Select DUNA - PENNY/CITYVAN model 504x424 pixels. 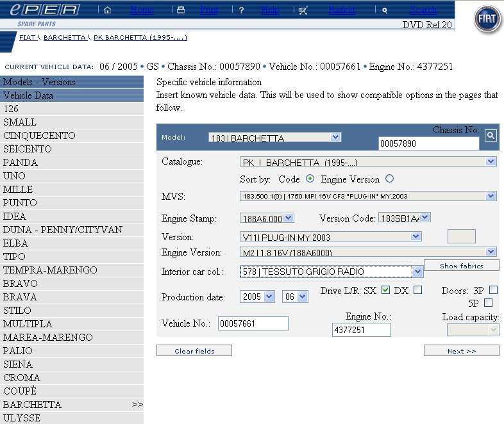pos(72,230)
